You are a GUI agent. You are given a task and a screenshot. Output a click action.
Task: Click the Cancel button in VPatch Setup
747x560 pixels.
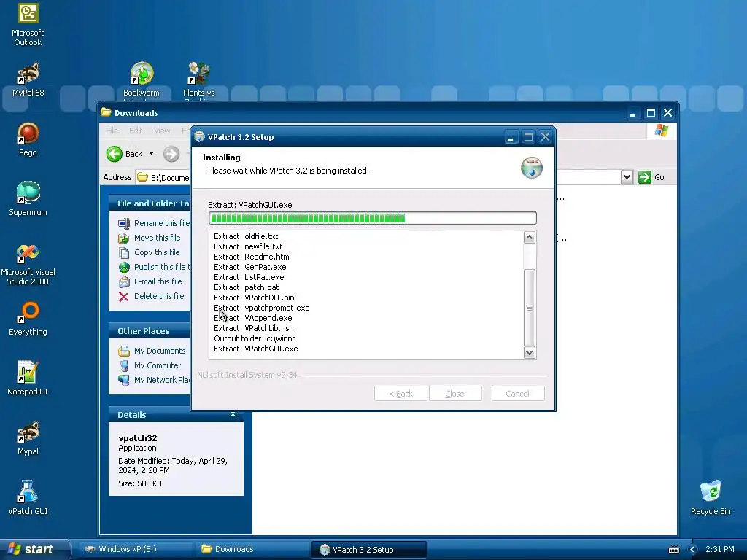point(518,394)
